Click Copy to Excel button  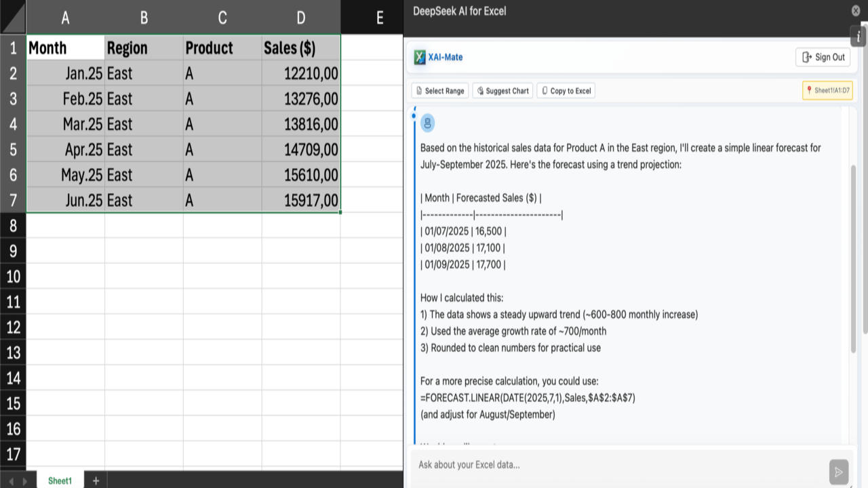566,91
